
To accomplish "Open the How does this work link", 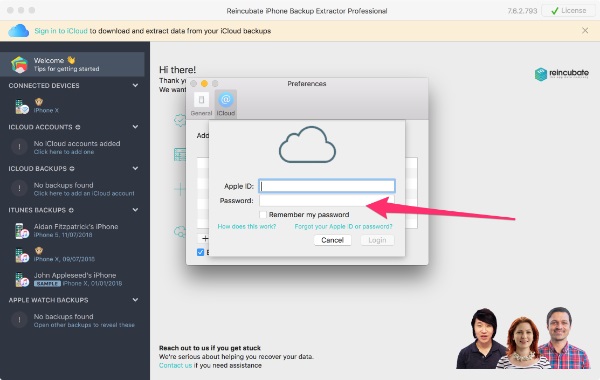I will (247, 227).
